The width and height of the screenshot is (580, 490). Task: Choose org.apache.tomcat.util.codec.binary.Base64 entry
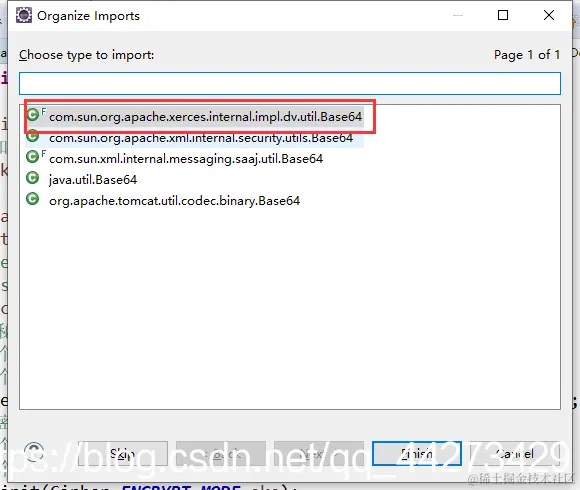pos(163,200)
